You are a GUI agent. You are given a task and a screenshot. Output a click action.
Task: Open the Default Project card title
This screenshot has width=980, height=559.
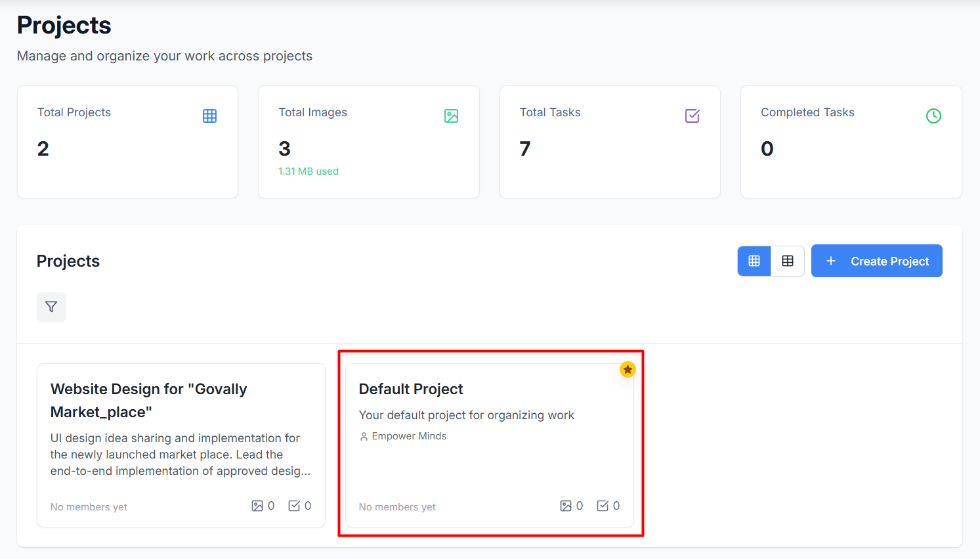coord(411,389)
